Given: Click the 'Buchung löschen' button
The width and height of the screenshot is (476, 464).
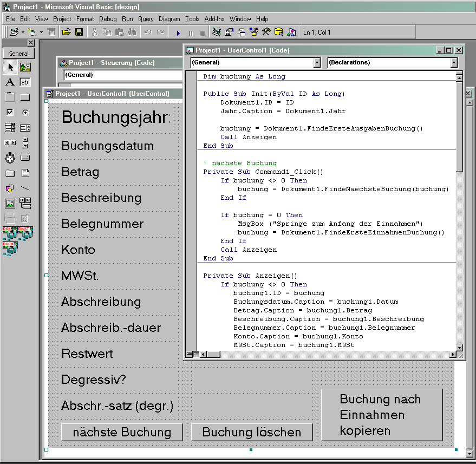Looking at the screenshot, I should click(252, 432).
